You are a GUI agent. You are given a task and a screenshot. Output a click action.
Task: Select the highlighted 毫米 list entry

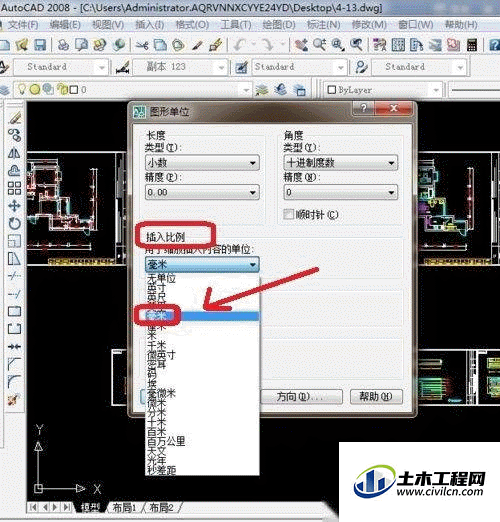pos(202,316)
